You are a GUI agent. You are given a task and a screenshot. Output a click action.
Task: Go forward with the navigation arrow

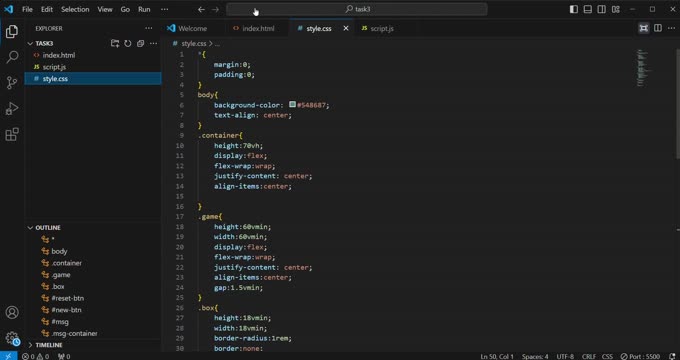216,9
